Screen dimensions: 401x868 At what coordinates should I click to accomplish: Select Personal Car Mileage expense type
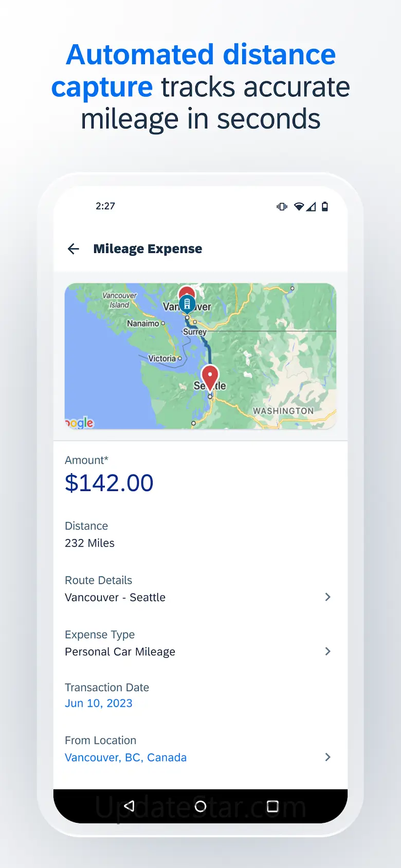pos(120,652)
